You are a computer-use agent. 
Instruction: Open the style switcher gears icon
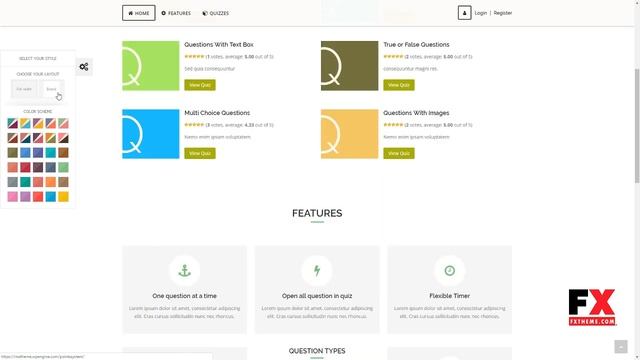(84, 67)
